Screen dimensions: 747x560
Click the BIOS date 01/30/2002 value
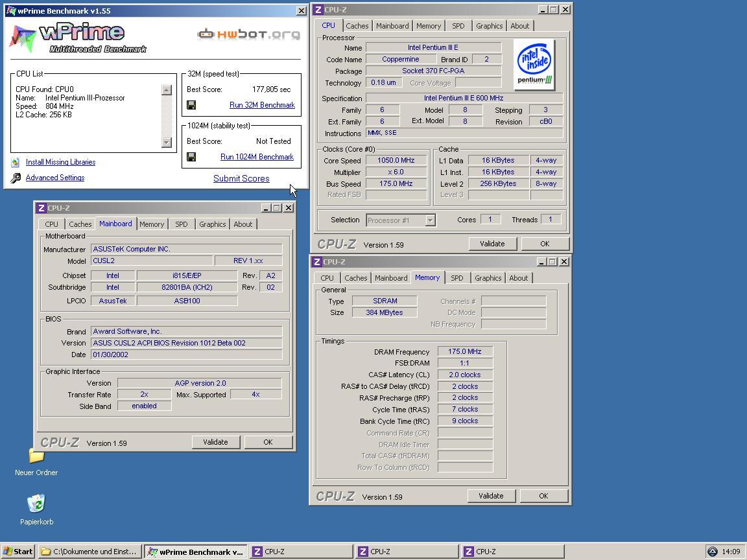click(x=186, y=355)
